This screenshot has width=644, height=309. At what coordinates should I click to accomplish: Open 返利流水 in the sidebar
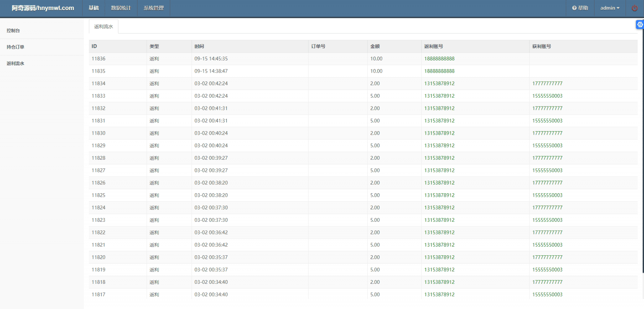pyautogui.click(x=16, y=64)
